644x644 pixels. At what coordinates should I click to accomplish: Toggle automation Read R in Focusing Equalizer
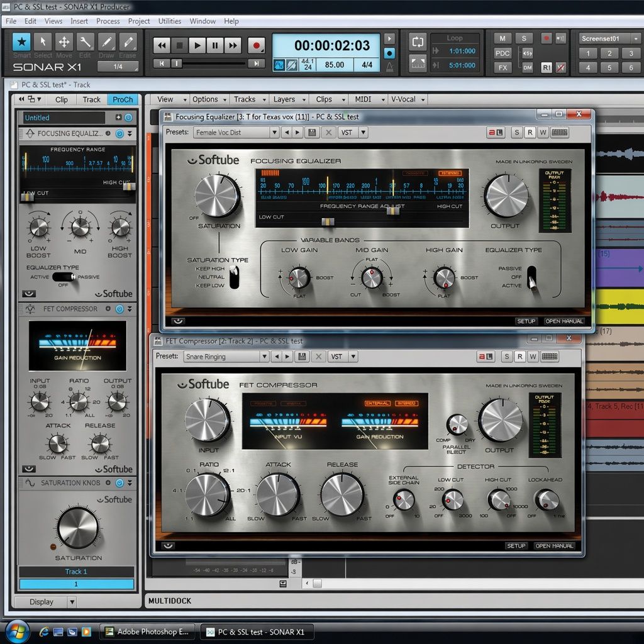(x=530, y=132)
